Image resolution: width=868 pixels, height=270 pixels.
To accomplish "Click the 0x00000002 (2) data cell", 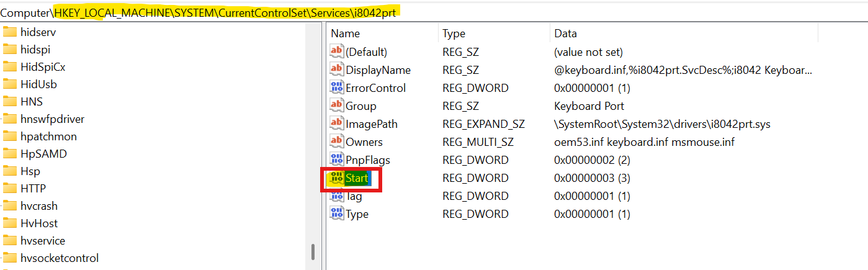I will [x=592, y=160].
